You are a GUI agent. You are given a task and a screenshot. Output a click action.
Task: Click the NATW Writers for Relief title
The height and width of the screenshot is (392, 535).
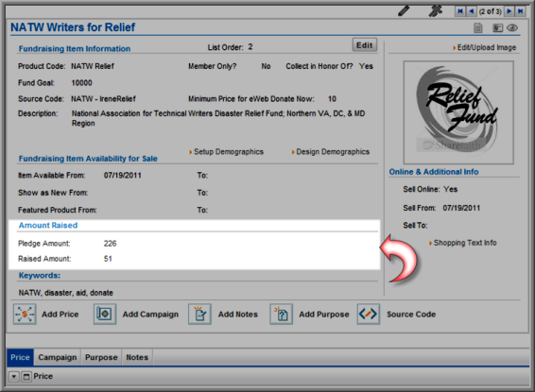click(73, 27)
